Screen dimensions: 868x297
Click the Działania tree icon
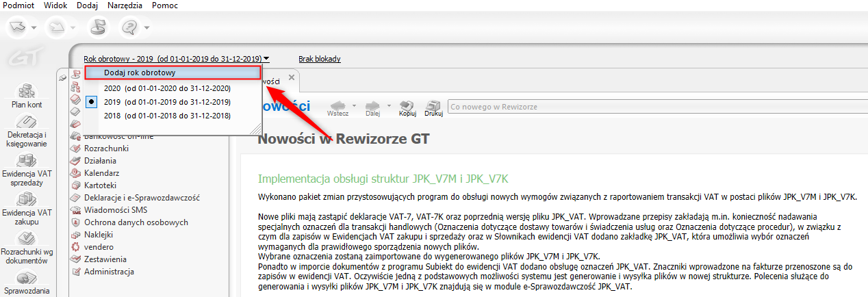(x=77, y=160)
